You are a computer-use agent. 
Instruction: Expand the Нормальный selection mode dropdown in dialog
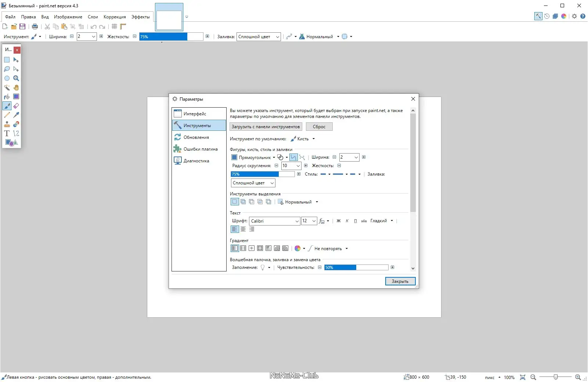pyautogui.click(x=298, y=202)
